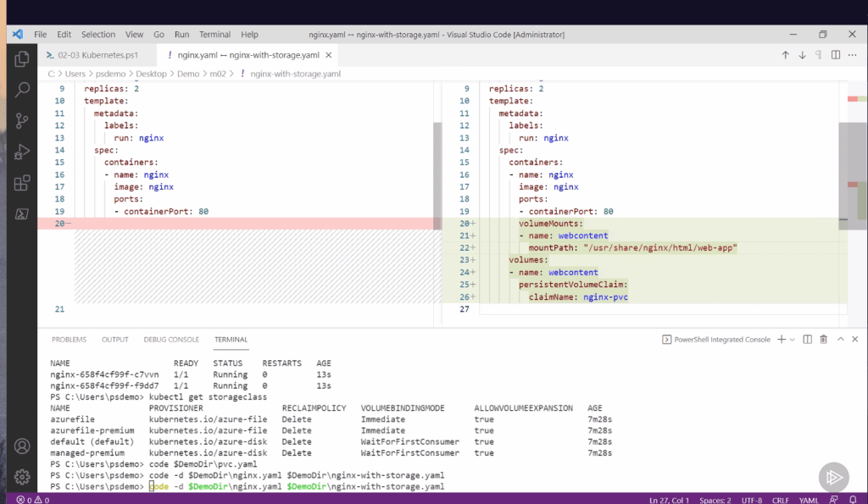Screen dimensions: 868x504
Task: Click the Users breadcrumb segment
Action: pos(75,74)
